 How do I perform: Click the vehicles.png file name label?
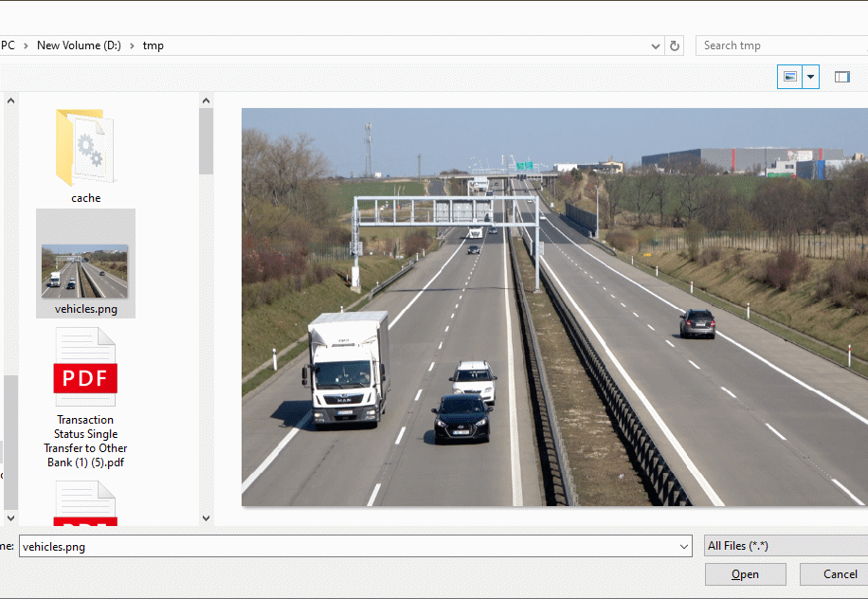click(86, 309)
